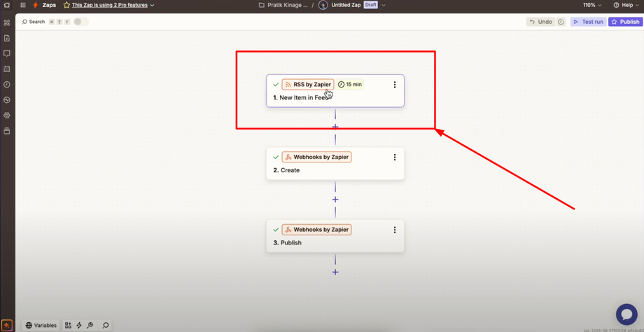
Task: Click the Help question mark icon
Action: [x=616, y=6]
